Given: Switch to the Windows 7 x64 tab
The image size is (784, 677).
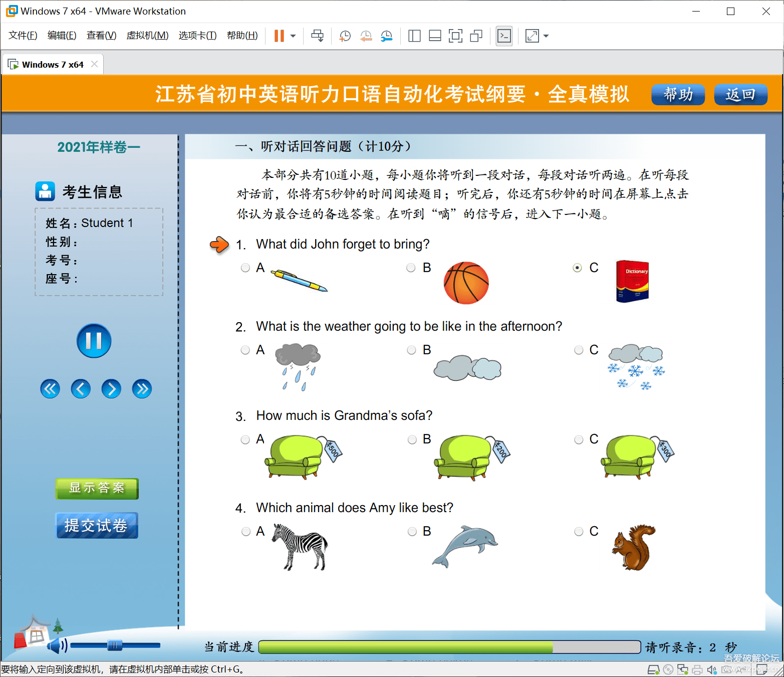Looking at the screenshot, I should point(52,65).
